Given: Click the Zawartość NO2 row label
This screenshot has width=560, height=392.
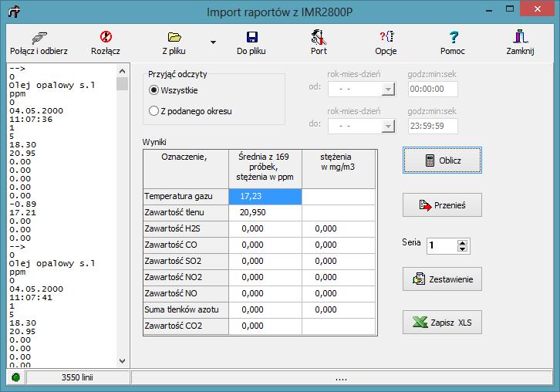Looking at the screenshot, I should point(186,277).
